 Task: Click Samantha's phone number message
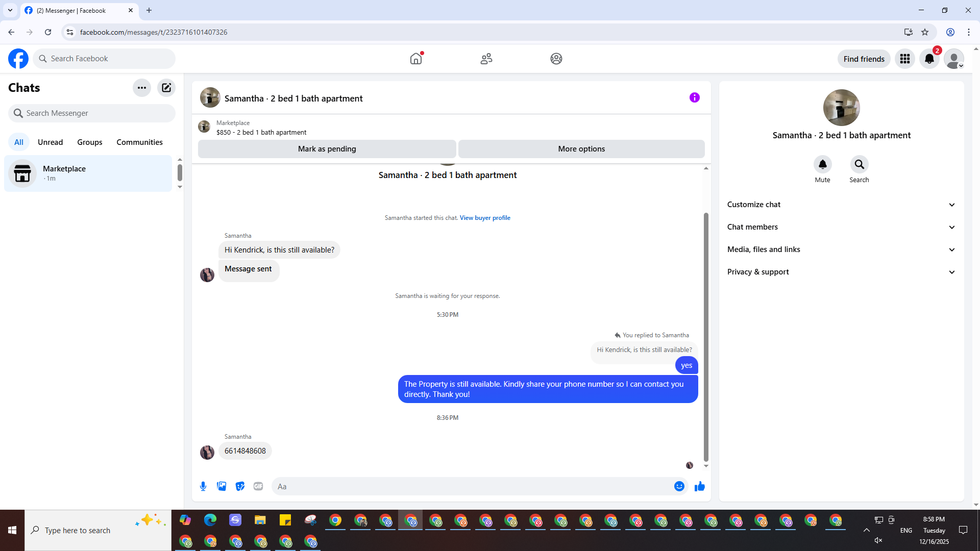pos(245,451)
